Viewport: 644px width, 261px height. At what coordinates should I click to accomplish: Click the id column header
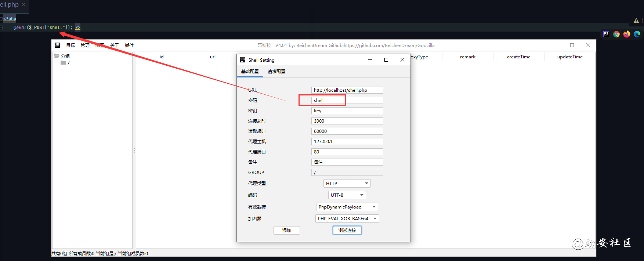pyautogui.click(x=162, y=57)
